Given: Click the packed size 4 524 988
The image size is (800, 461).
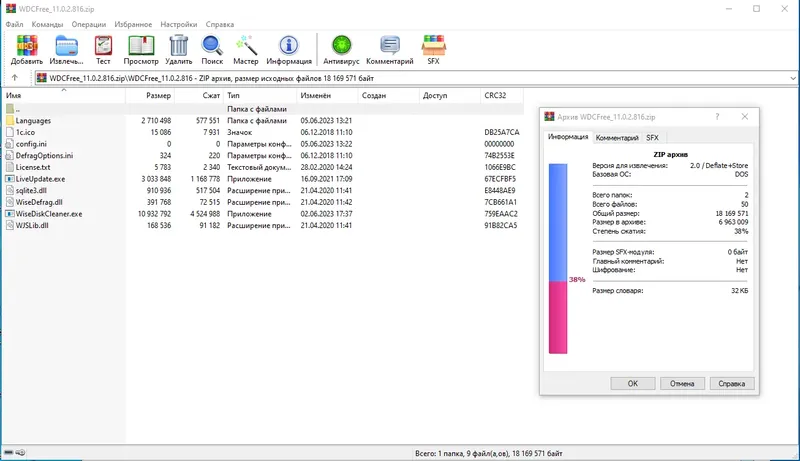Looking at the screenshot, I should [205, 214].
